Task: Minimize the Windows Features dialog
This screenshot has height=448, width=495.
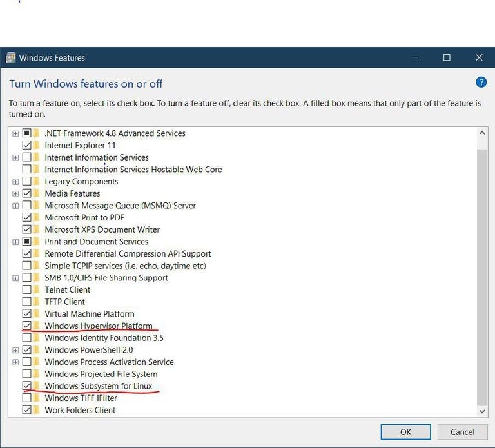Action: [x=415, y=57]
